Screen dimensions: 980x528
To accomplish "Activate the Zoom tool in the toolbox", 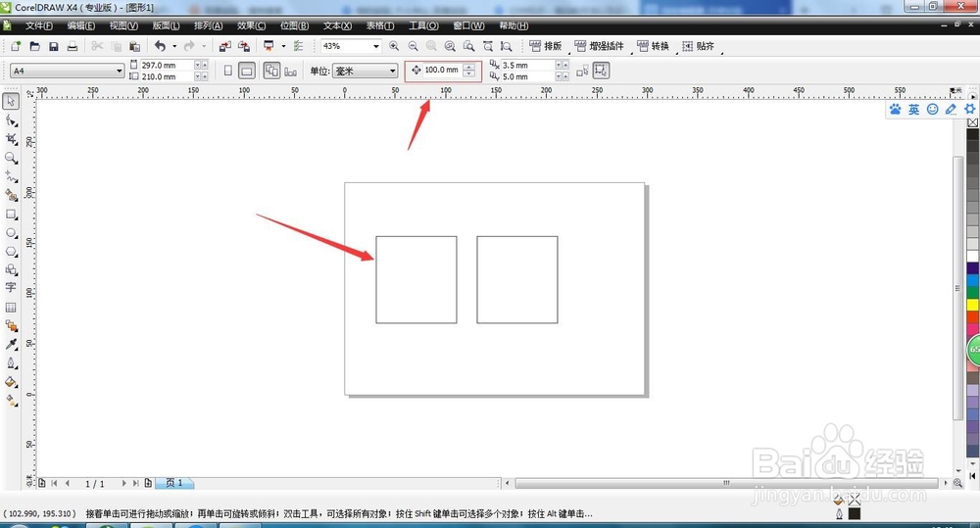I will point(11,158).
